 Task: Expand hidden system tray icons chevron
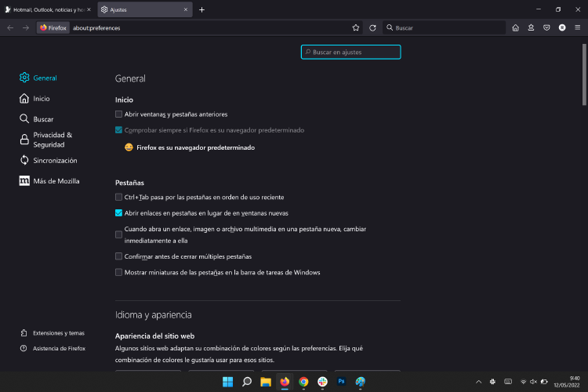click(479, 382)
